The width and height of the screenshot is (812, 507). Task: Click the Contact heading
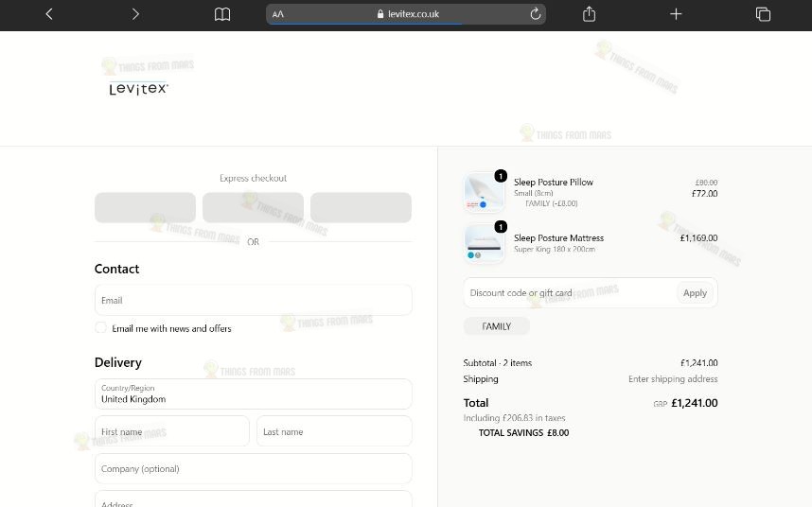pyautogui.click(x=116, y=269)
